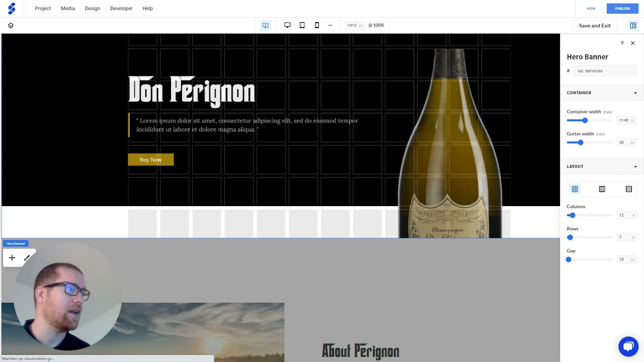The width and height of the screenshot is (644, 362).
Task: Click the Hero Banner section label tag
Action: pyautogui.click(x=16, y=243)
